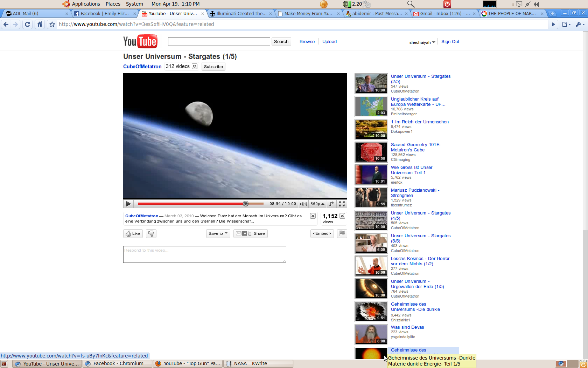Click the browser Back arrow button

6,24
